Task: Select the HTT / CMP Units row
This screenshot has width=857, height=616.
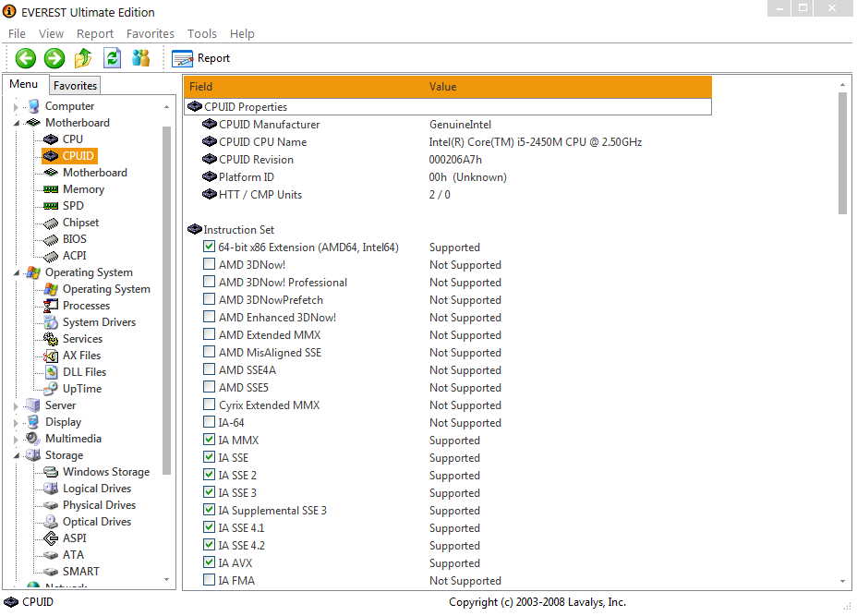Action: (x=448, y=195)
